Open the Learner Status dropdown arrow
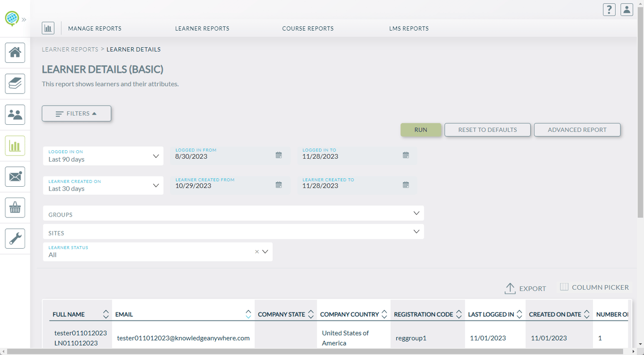The height and width of the screenshot is (355, 644). 265,252
